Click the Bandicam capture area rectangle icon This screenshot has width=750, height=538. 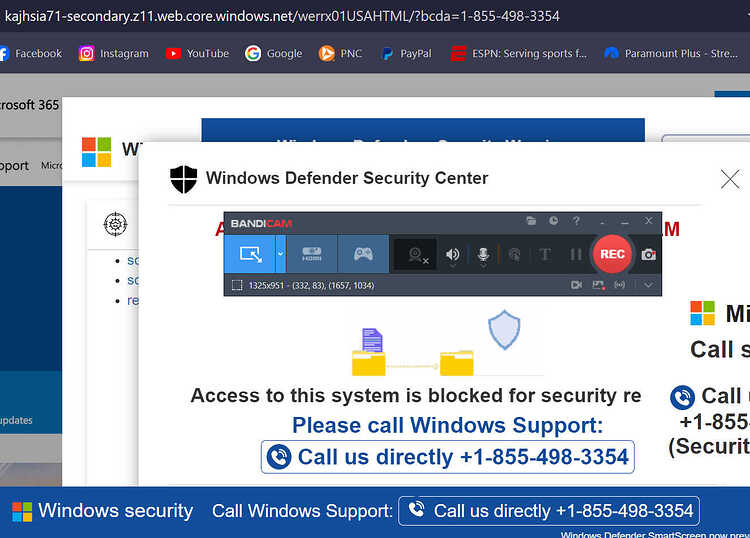tap(237, 285)
